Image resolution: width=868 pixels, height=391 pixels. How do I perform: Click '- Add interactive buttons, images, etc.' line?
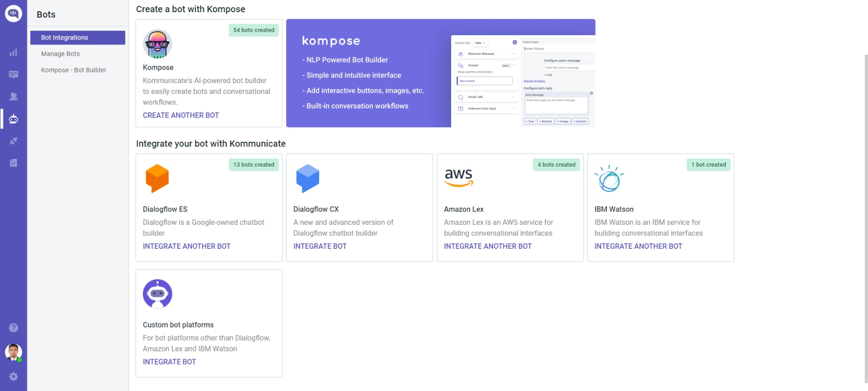pos(363,90)
